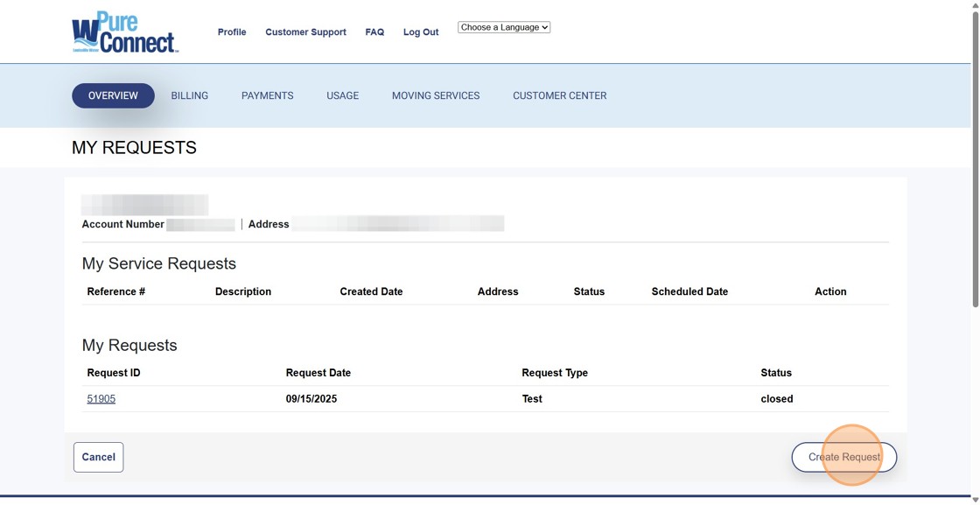Click the Status column header under My Requests
Image resolution: width=980 pixels, height=505 pixels.
(x=776, y=372)
